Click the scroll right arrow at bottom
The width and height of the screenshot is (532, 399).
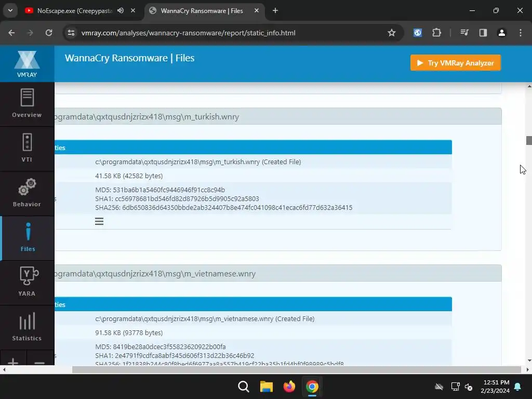tap(528, 369)
